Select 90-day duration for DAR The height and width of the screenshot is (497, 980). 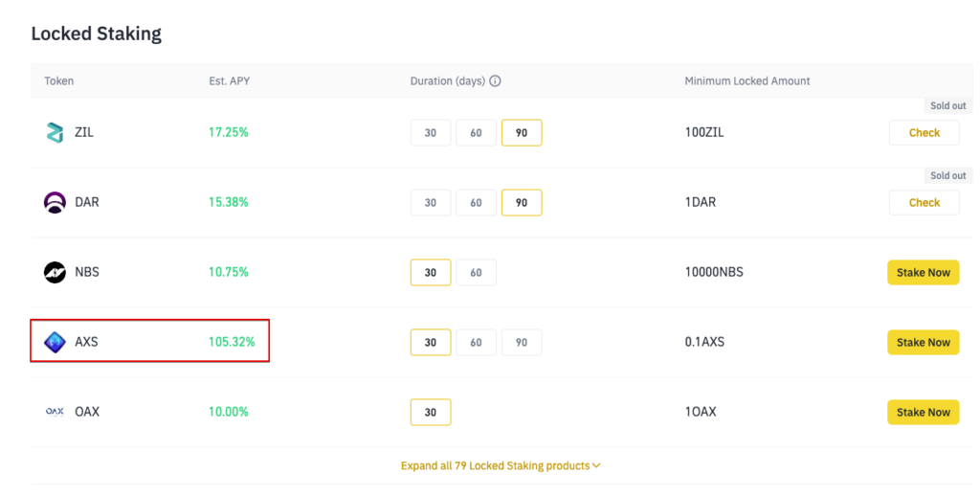tap(522, 203)
